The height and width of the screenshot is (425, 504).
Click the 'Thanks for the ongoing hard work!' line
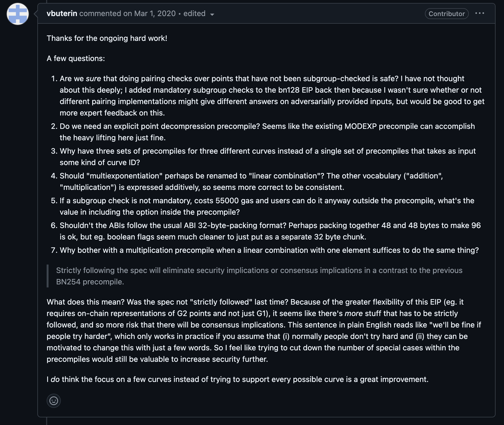click(x=107, y=38)
